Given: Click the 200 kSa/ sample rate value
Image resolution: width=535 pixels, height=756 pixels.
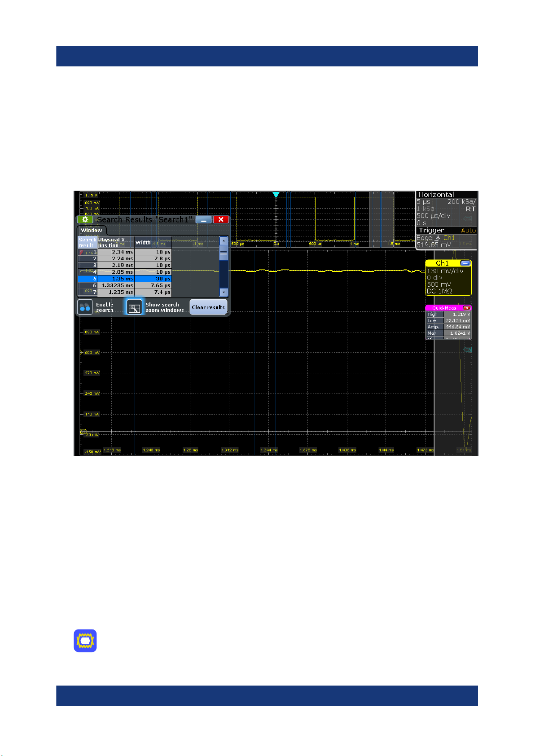Looking at the screenshot, I should tap(461, 202).
